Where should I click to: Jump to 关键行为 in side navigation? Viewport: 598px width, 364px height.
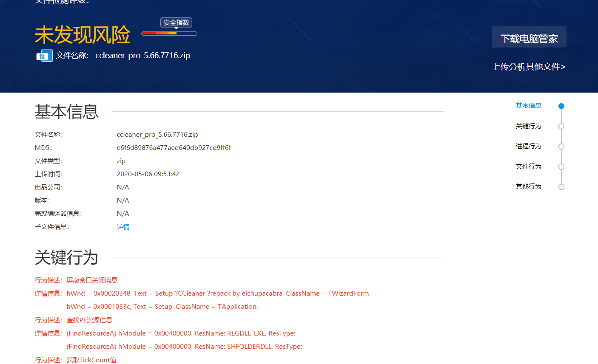[x=528, y=126]
